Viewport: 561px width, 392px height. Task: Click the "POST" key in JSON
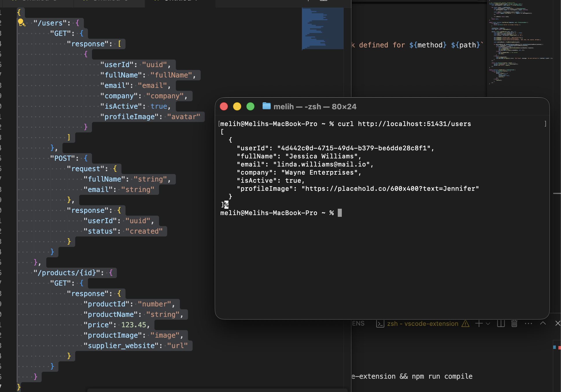pos(62,158)
